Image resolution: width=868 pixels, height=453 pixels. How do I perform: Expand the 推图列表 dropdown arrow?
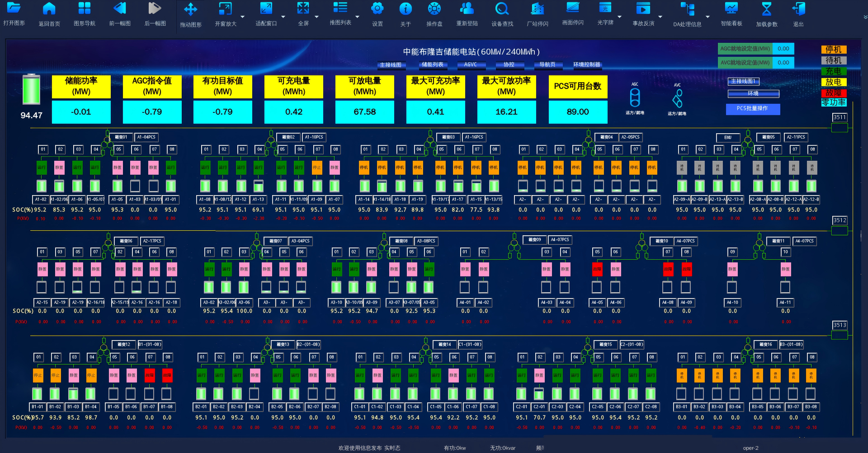click(357, 17)
